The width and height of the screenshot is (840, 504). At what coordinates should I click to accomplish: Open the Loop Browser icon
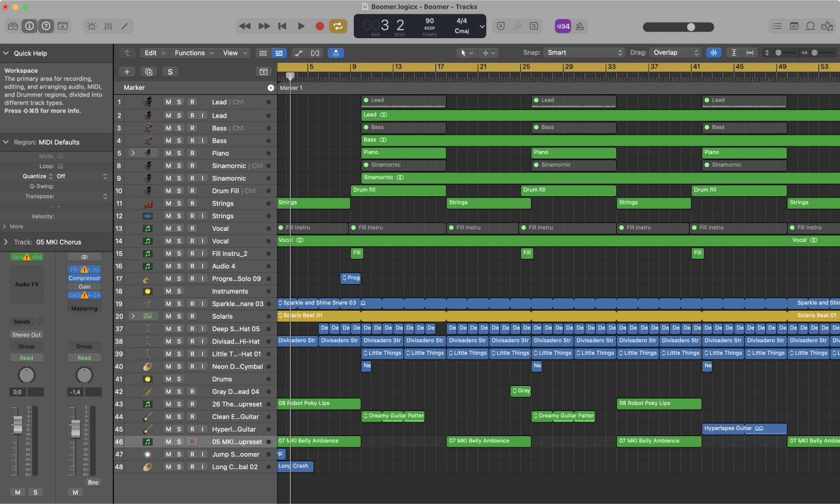coord(810,26)
